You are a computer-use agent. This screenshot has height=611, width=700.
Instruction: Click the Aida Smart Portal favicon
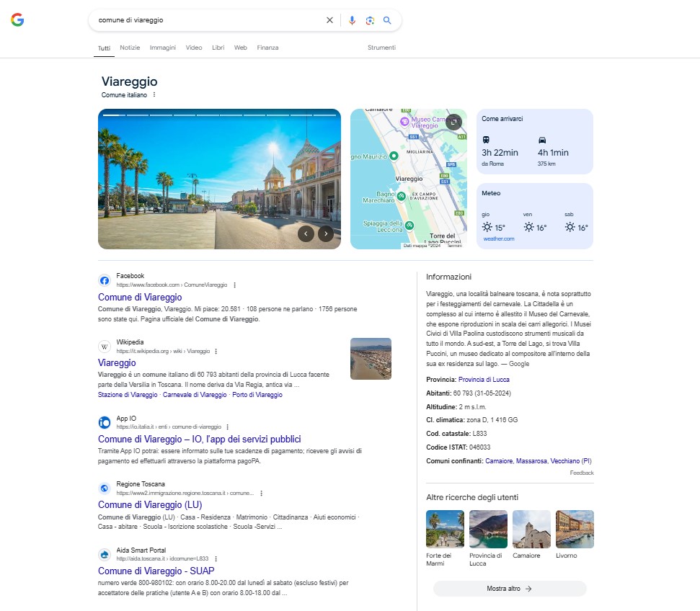(105, 554)
